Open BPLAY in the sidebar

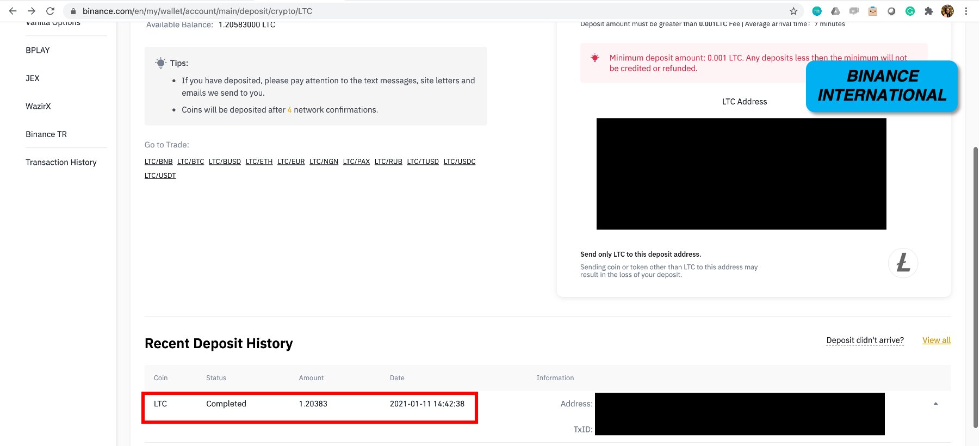(38, 50)
